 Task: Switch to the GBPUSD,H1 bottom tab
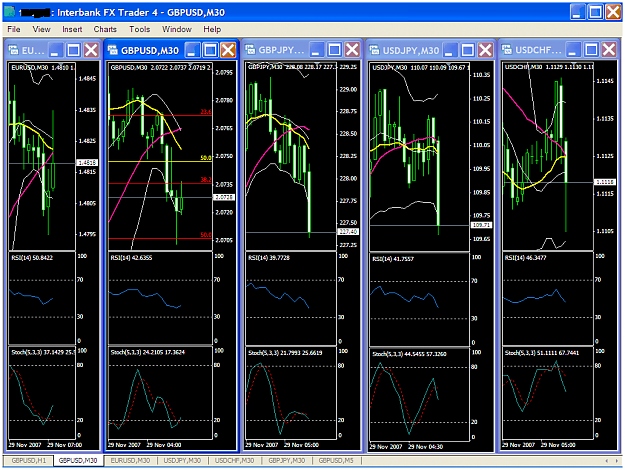coord(29,460)
